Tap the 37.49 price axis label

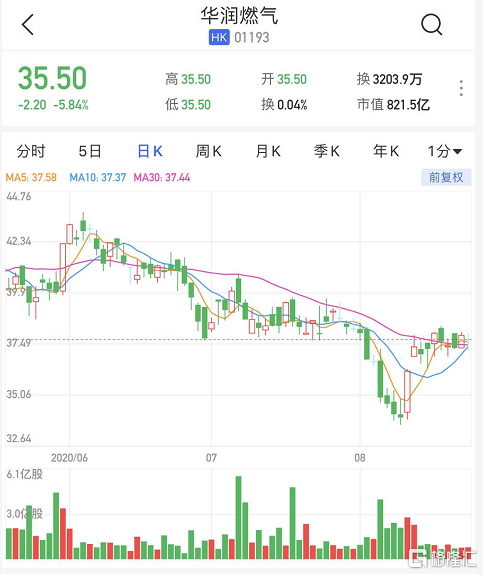[x=19, y=343]
